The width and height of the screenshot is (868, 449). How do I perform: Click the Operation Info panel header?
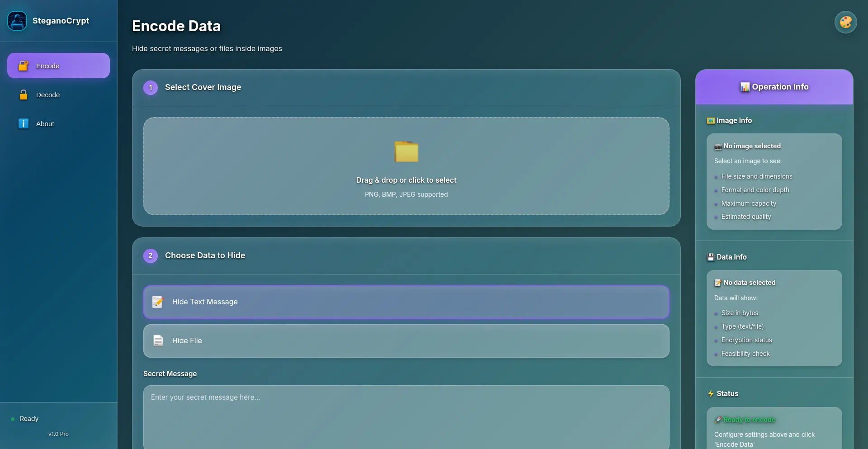coord(774,87)
